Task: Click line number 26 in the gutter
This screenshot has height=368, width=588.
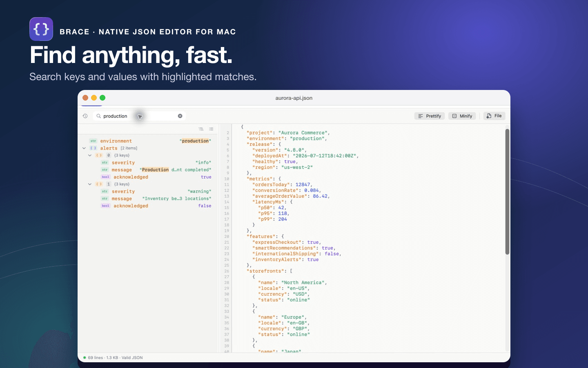Action: 227,271
